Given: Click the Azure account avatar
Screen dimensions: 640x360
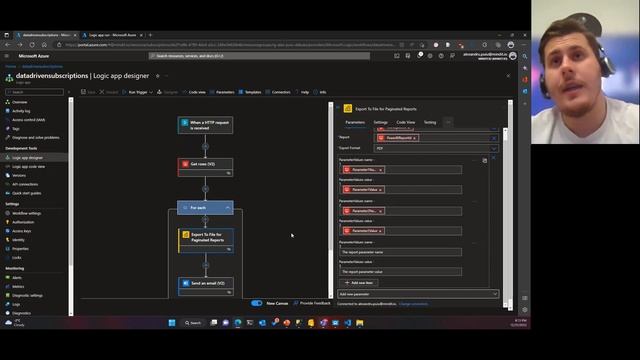Looking at the screenshot, I should 513,56.
